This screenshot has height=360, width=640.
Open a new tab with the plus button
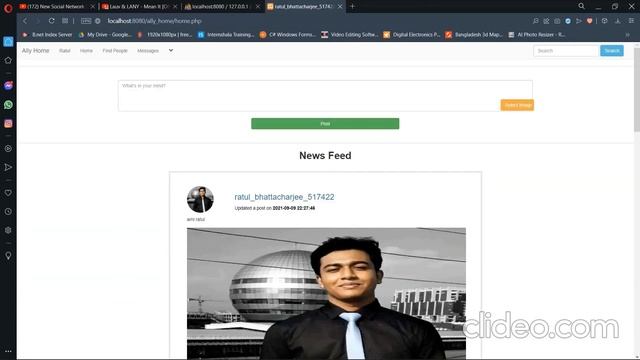pos(352,7)
